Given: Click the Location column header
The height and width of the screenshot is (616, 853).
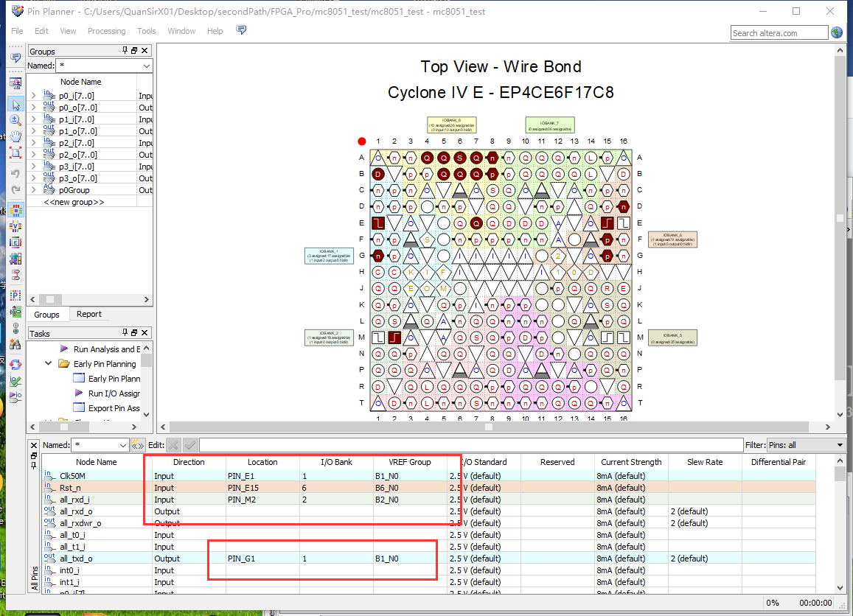Looking at the screenshot, I should coord(262,462).
